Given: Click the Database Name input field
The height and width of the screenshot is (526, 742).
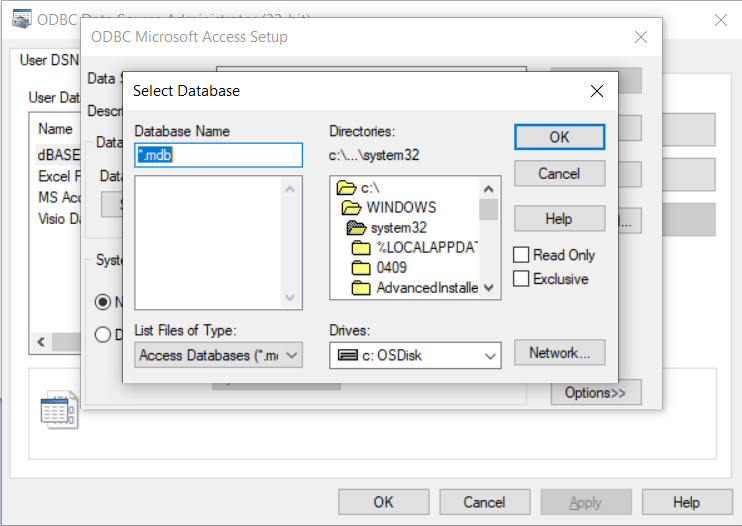Looking at the screenshot, I should click(x=218, y=155).
